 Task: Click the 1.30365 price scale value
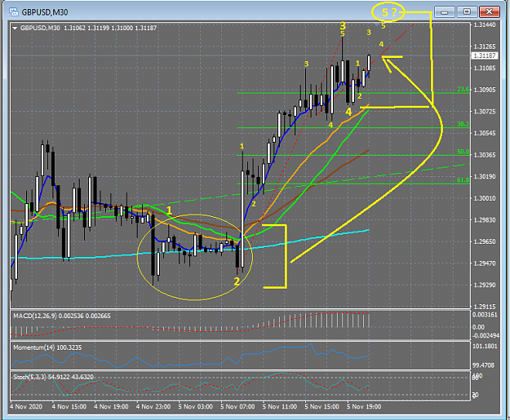coord(485,155)
